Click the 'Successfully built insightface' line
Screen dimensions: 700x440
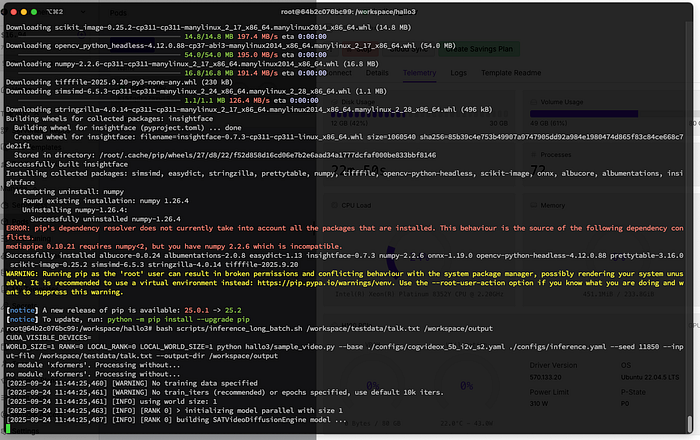67,164
